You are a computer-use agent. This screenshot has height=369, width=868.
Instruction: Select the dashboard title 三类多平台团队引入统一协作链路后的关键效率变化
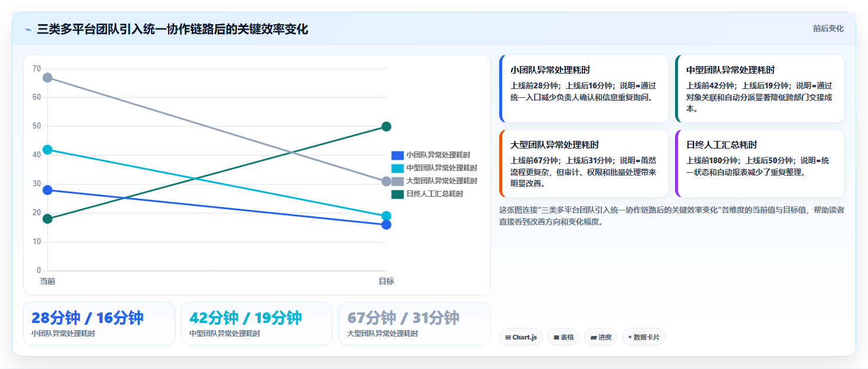tap(172, 29)
